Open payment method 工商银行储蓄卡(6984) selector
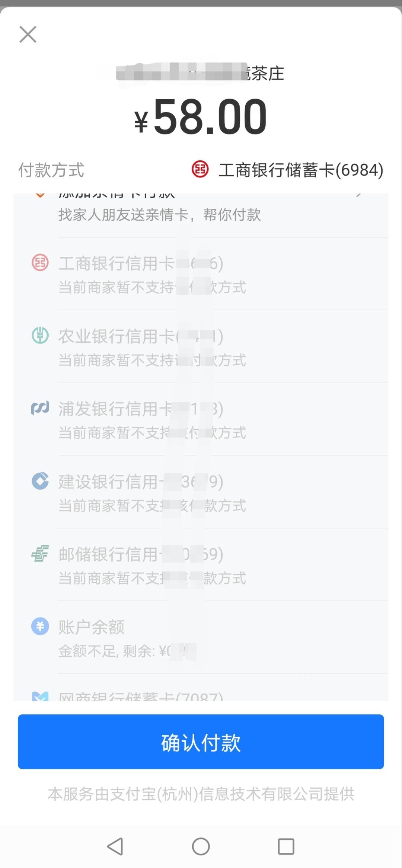Screen dimensions: 402x868 287,170
